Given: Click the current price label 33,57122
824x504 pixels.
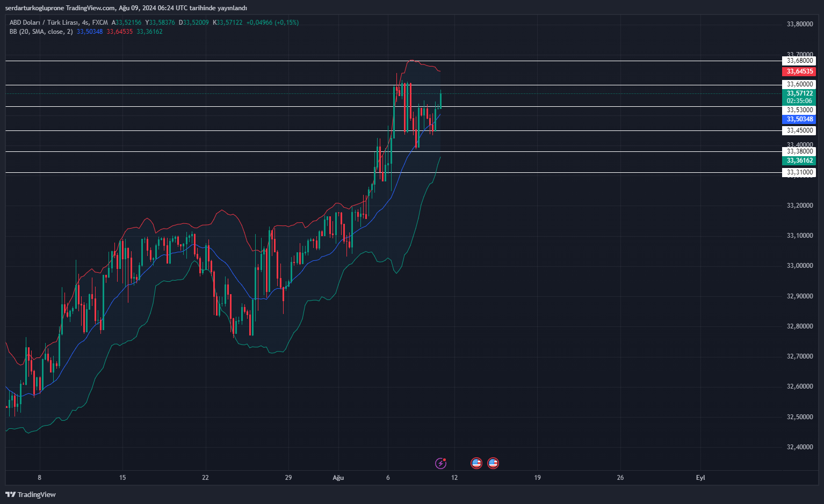Looking at the screenshot, I should click(799, 93).
